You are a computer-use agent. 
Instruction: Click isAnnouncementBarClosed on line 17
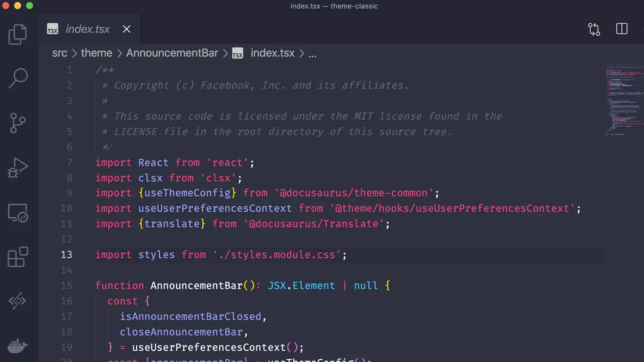click(x=190, y=316)
